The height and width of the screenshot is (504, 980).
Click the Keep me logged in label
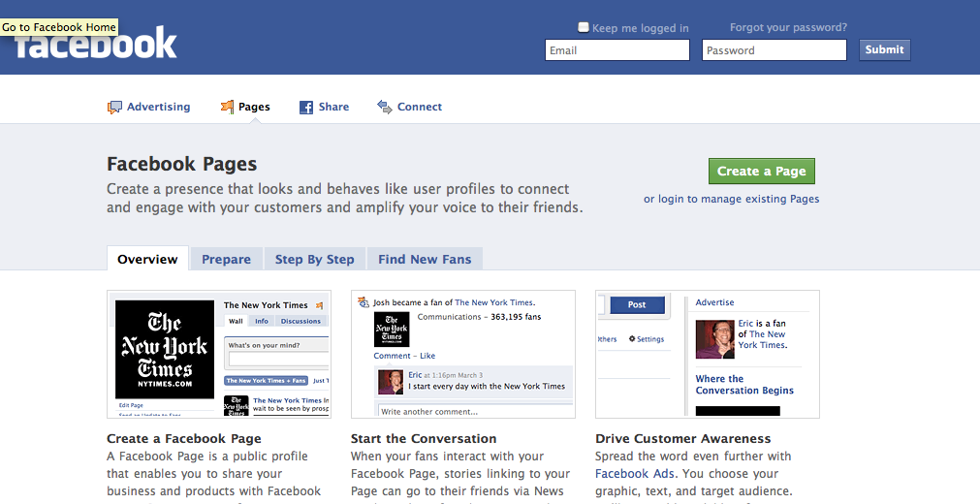[640, 28]
